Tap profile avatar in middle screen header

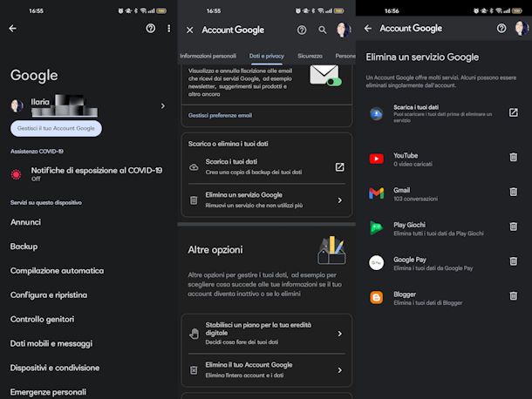(344, 30)
